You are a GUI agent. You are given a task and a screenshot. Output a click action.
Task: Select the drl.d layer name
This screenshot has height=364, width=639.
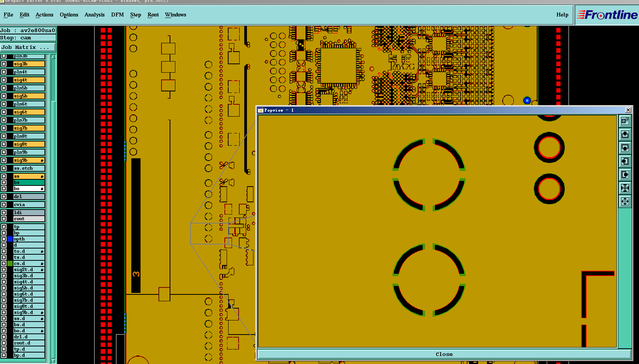[x=29, y=337]
